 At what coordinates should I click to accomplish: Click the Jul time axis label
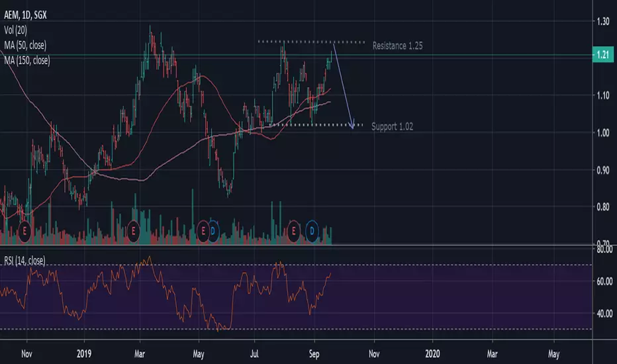255,354
